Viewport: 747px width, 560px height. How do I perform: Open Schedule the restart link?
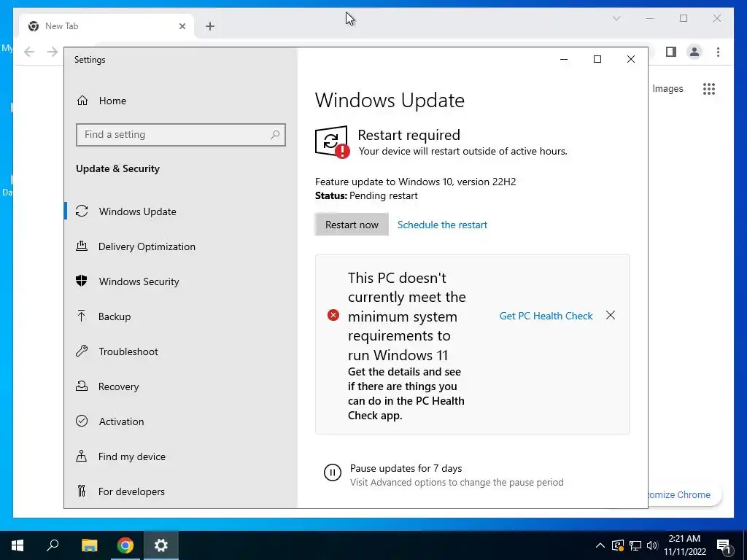[442, 225]
